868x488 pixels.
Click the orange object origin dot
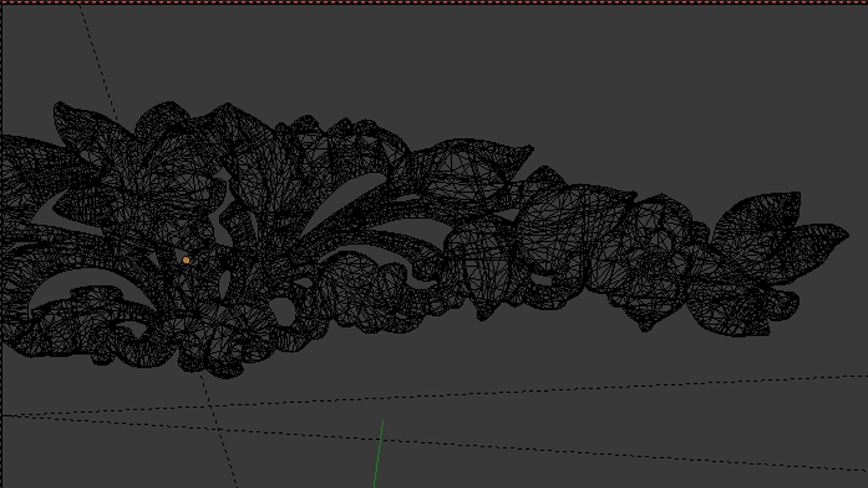pyautogui.click(x=186, y=260)
